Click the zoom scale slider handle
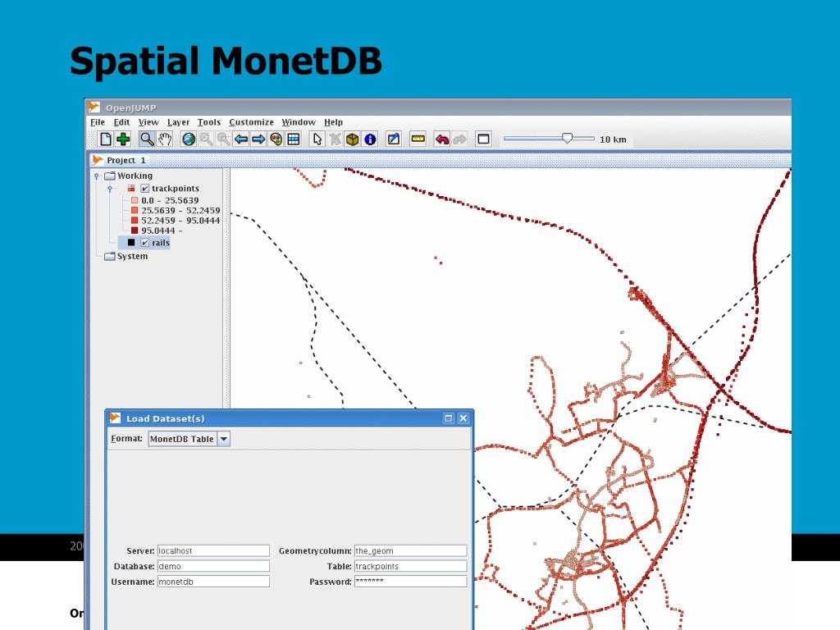The height and width of the screenshot is (630, 840). (567, 139)
